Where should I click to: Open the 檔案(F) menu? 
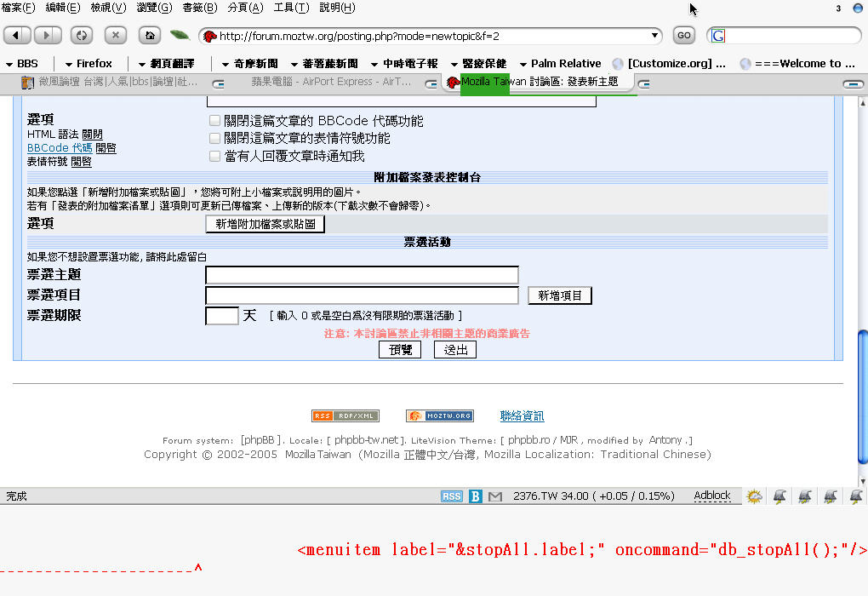click(18, 8)
